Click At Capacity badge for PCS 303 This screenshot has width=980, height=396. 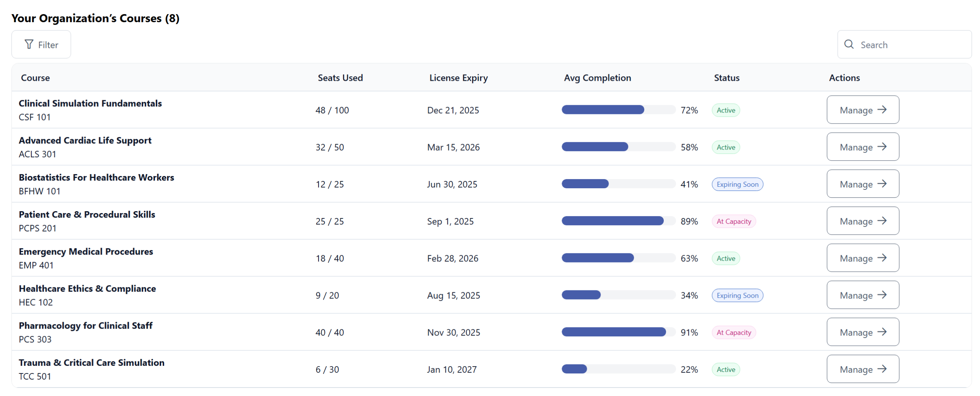pyautogui.click(x=734, y=333)
